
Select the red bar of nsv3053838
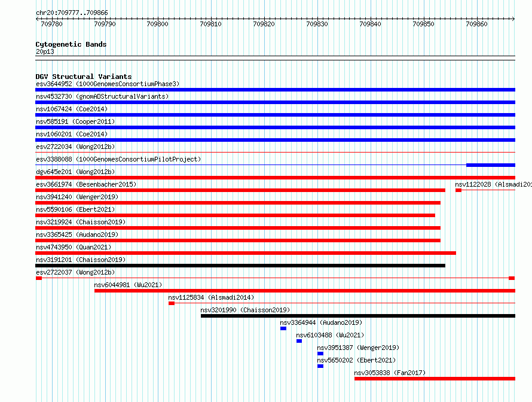click(435, 379)
